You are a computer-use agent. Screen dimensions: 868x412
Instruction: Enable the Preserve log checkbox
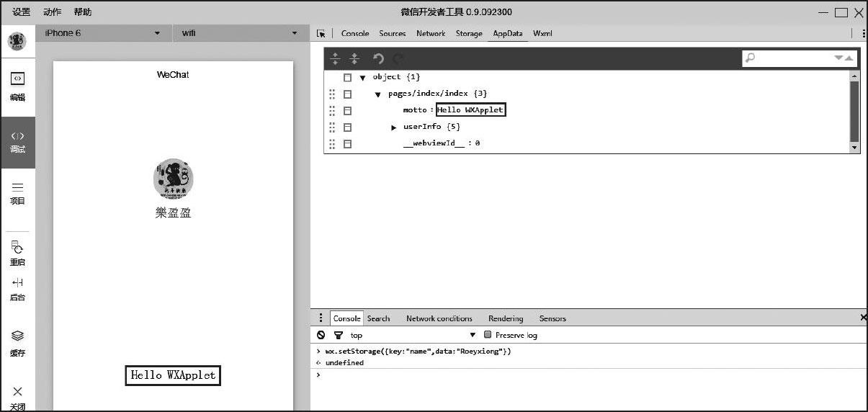(488, 335)
